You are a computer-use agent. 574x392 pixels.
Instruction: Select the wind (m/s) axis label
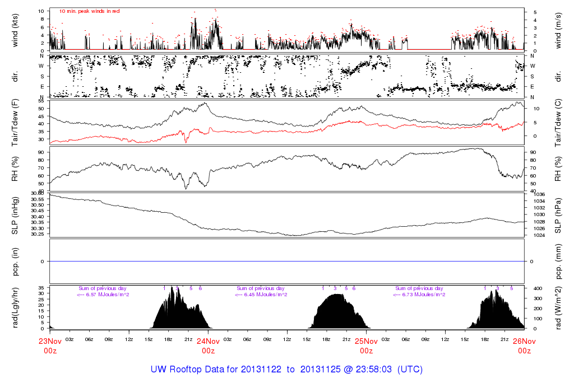point(558,29)
